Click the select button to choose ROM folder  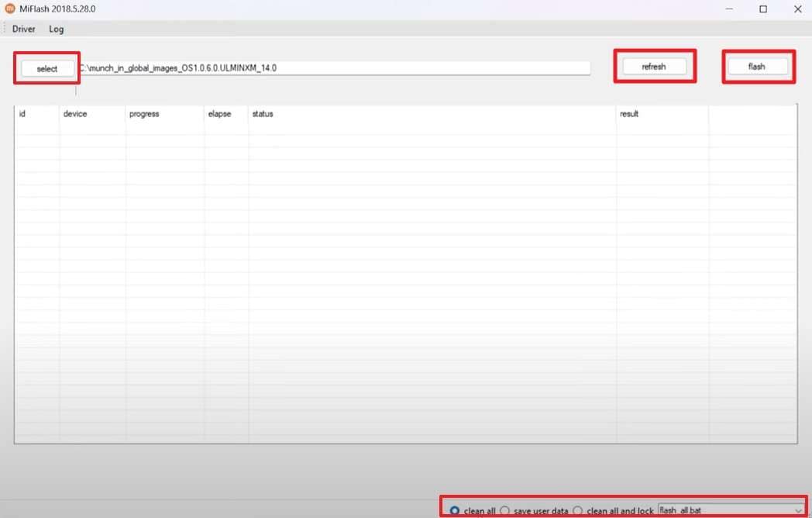click(x=47, y=68)
